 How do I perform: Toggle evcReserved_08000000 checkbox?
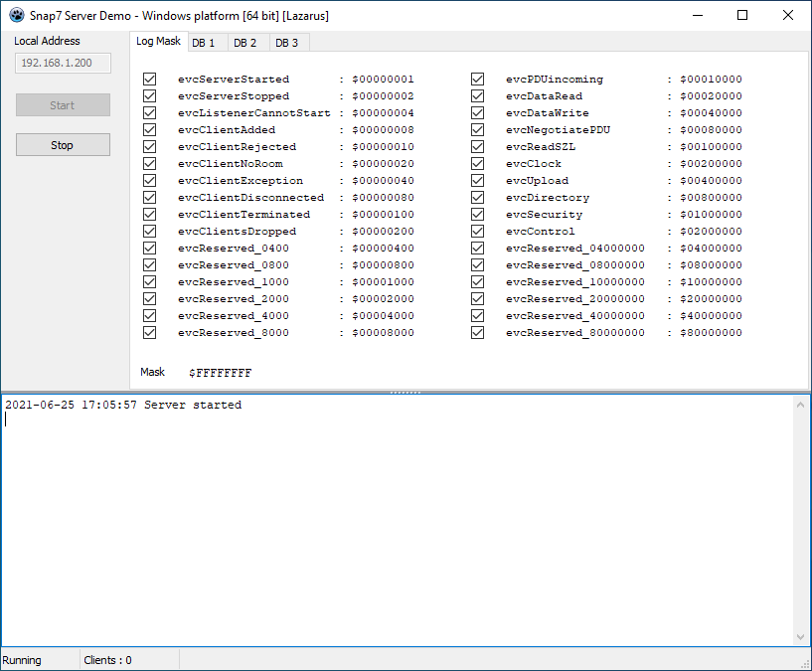coord(477,264)
